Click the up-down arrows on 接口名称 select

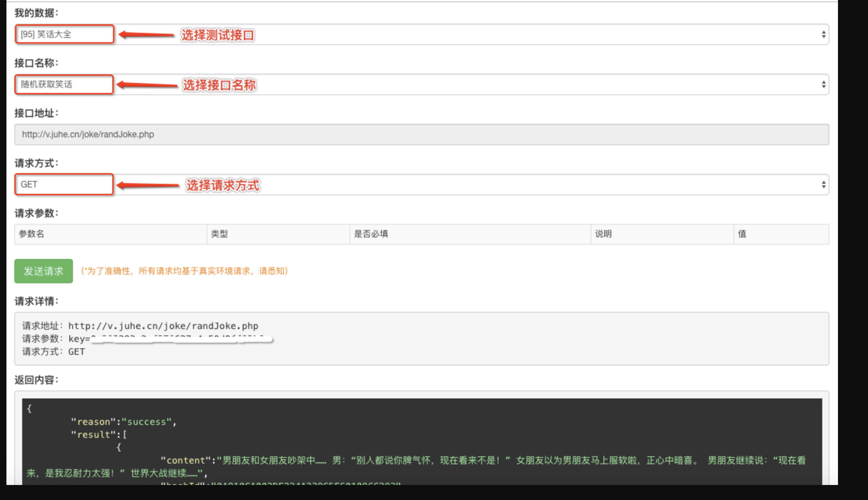[823, 84]
